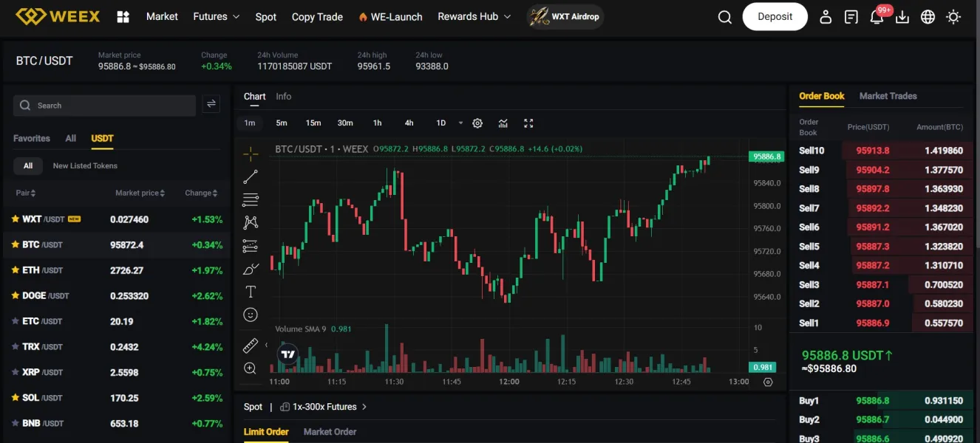980x443 pixels.
Task: Open chart settings gear
Action: 477,123
